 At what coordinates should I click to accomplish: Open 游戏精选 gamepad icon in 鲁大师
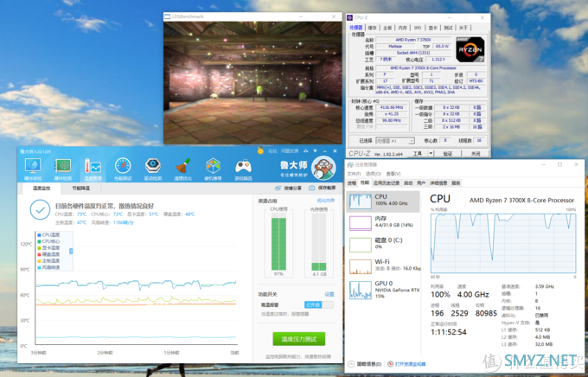[243, 166]
